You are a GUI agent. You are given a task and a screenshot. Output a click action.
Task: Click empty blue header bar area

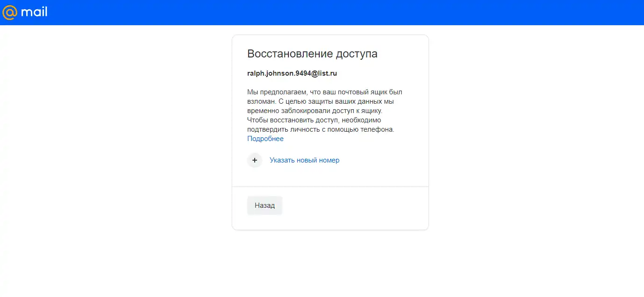pyautogui.click(x=327, y=12)
